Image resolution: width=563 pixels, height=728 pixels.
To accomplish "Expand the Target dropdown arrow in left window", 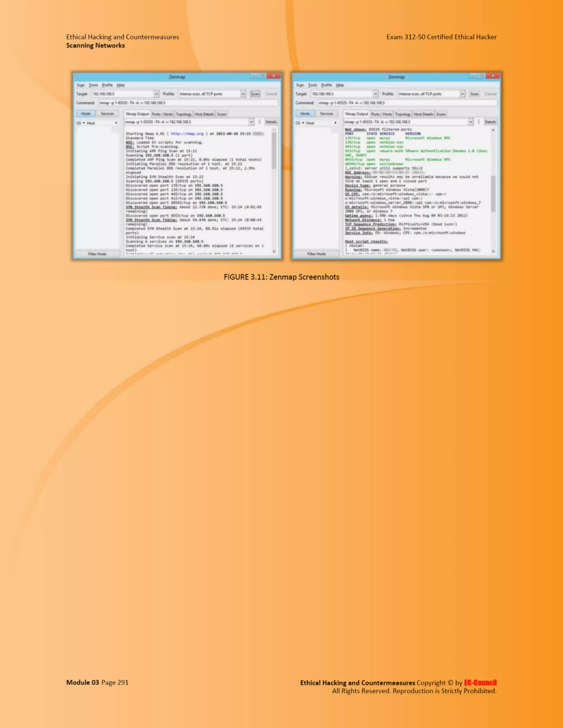I will pos(156,94).
